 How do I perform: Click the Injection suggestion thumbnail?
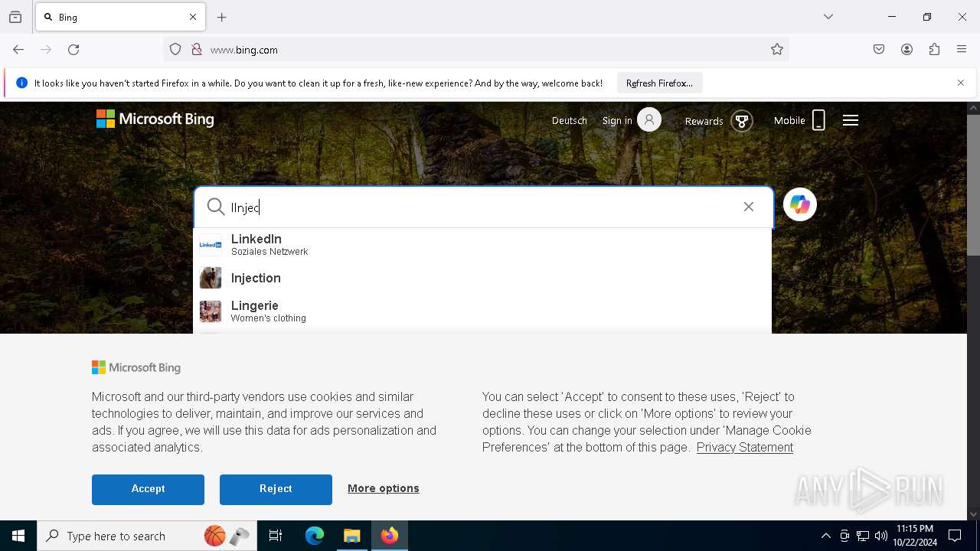coord(211,278)
